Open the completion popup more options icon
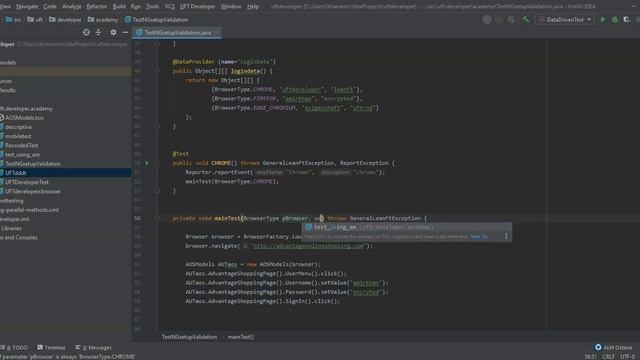 pos(506,236)
